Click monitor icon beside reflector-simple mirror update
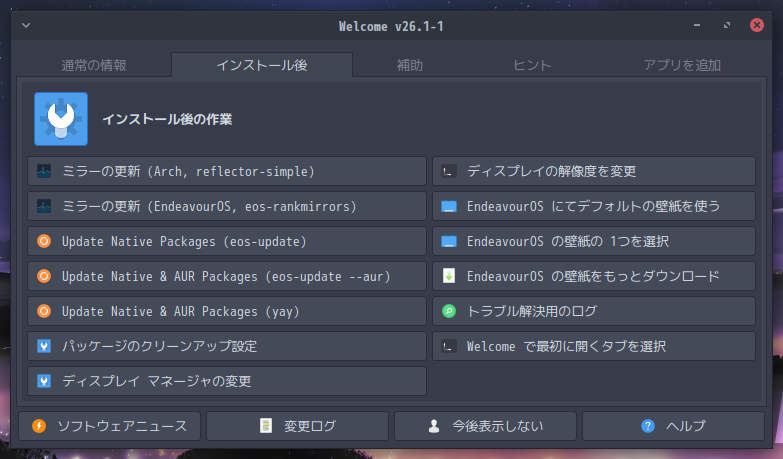This screenshot has height=459, width=783. [44, 171]
